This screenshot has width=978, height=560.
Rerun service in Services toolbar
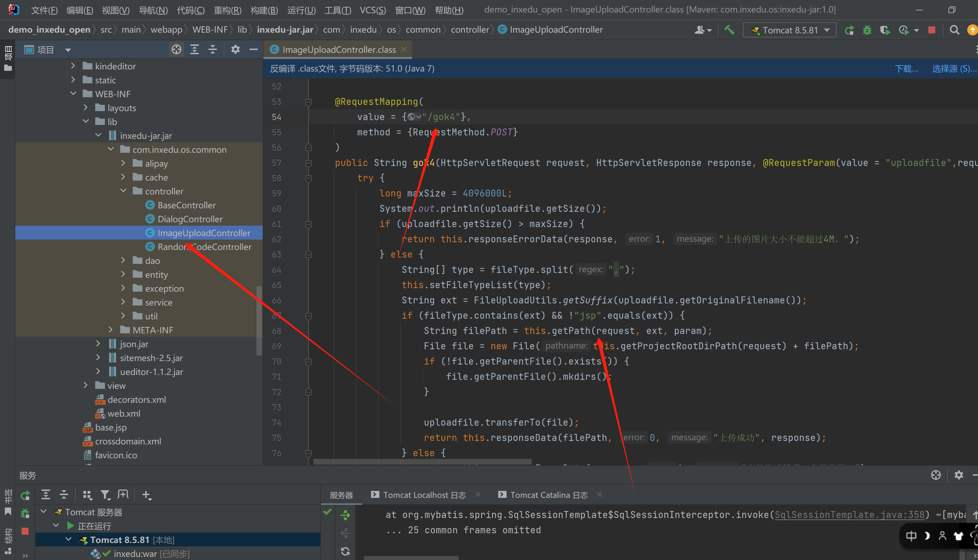pyautogui.click(x=25, y=495)
